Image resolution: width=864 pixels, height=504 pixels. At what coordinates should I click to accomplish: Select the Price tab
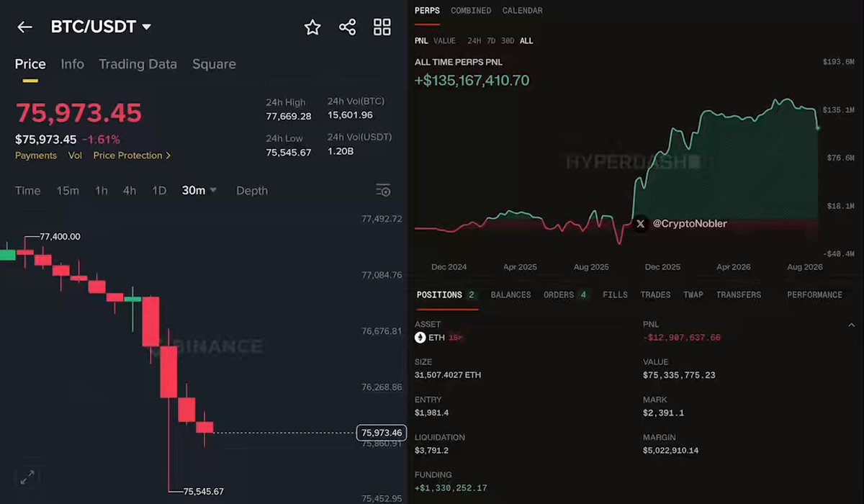click(30, 64)
